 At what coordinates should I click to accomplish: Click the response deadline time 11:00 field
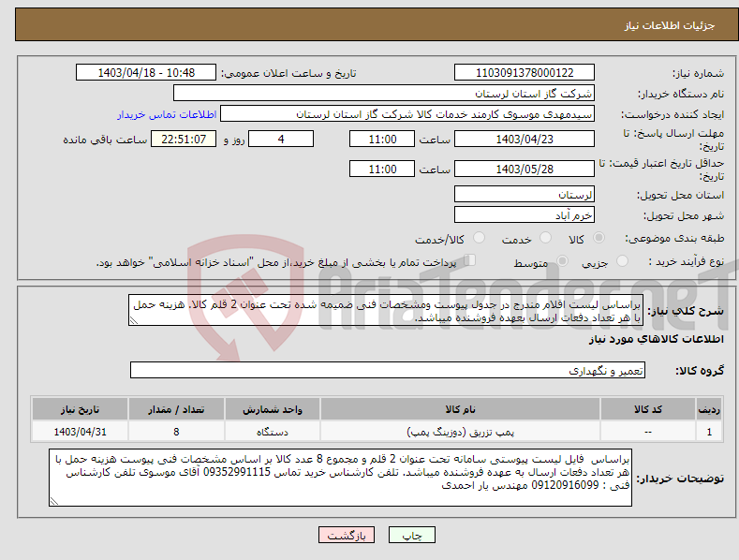click(x=382, y=139)
